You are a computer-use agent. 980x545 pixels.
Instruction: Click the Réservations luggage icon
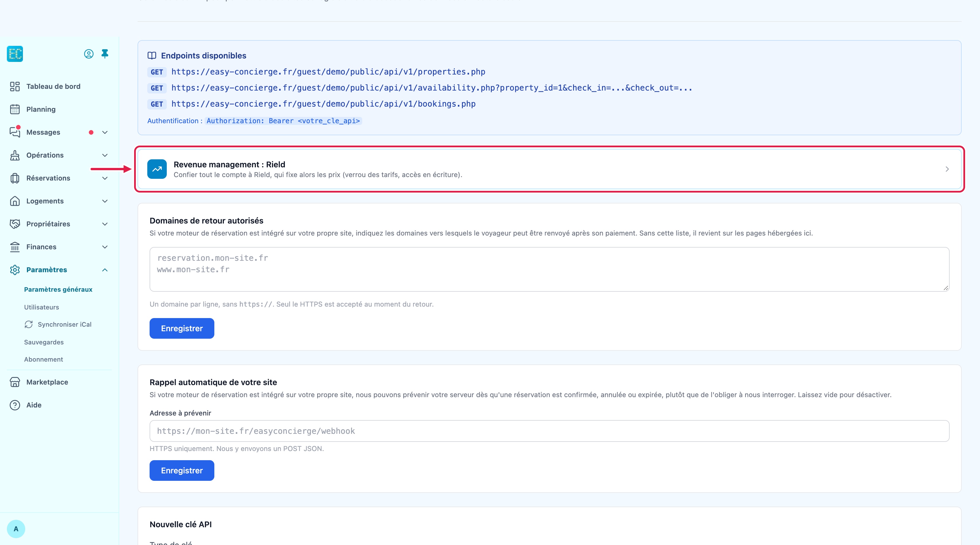pos(15,178)
